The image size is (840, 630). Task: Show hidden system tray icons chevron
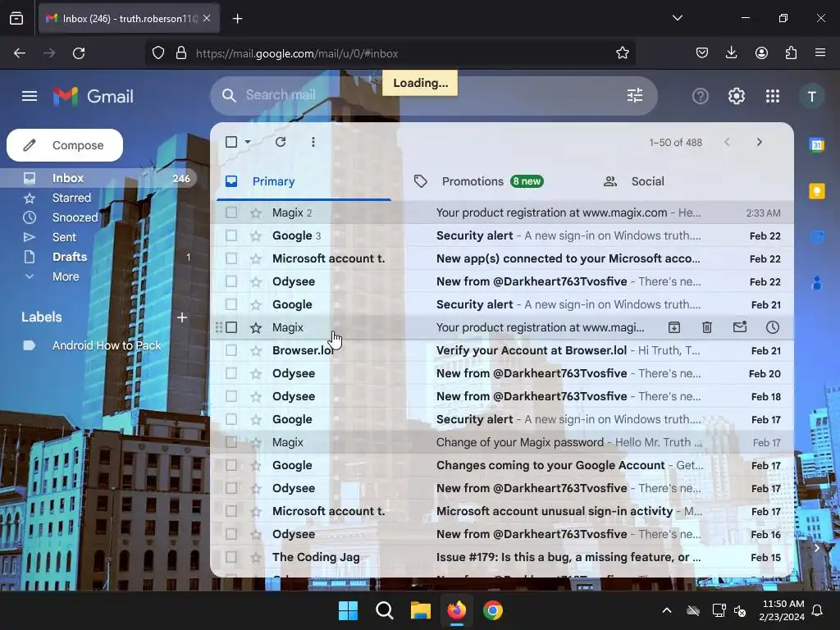pos(666,610)
